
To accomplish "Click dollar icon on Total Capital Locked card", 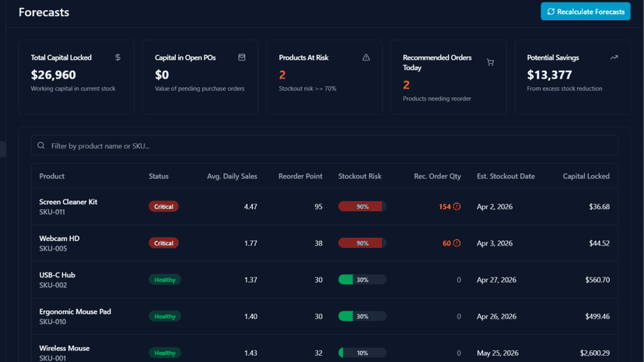I will point(118,57).
